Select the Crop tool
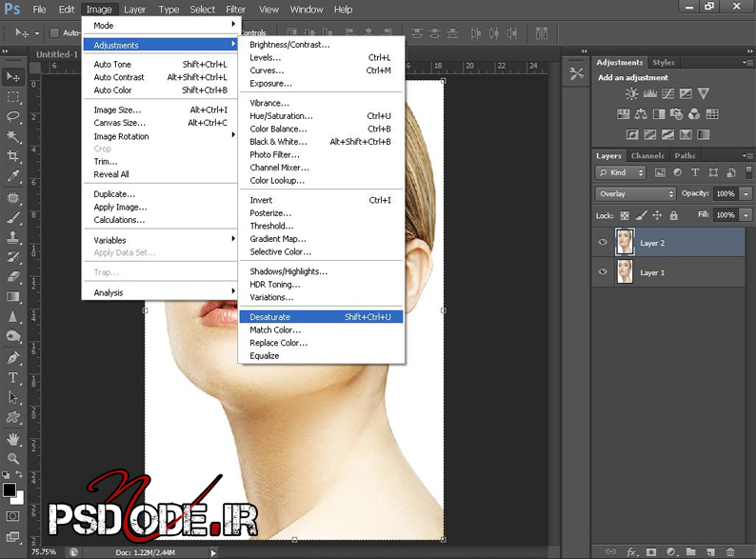This screenshot has height=559, width=756. tap(13, 156)
